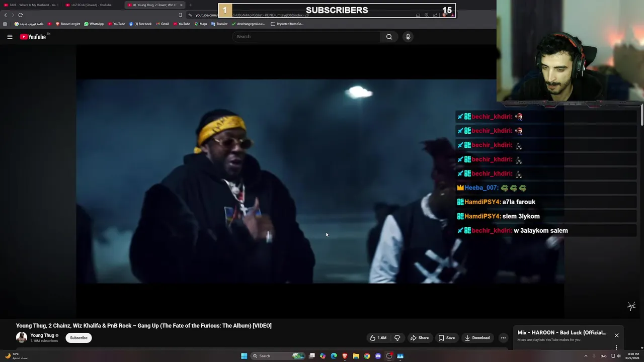Viewport: 644px width, 362px height.
Task: Open the site settings icon in address bar
Action: (x=190, y=15)
